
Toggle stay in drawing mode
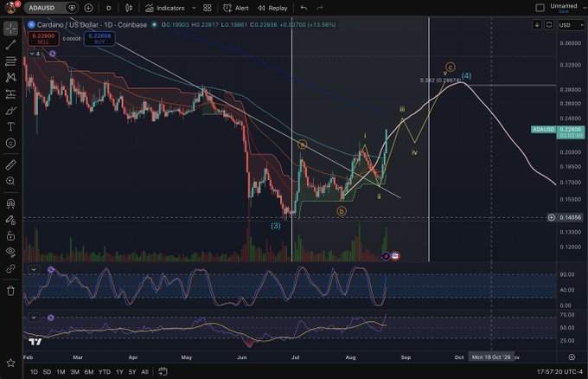pyautogui.click(x=11, y=220)
